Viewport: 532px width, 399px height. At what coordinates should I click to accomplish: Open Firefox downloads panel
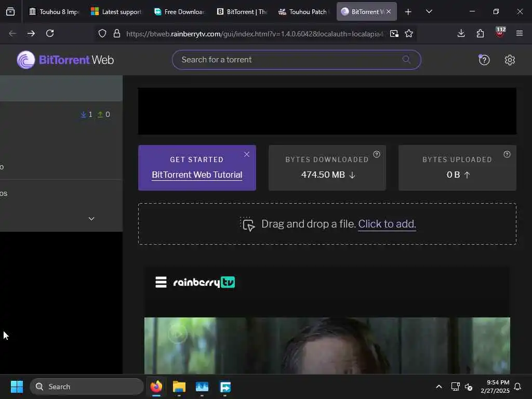[x=461, y=33]
